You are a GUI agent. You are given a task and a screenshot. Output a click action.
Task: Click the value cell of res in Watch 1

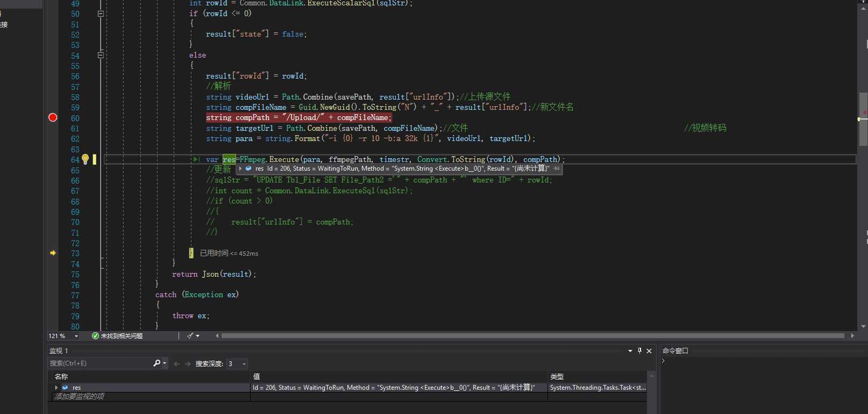[x=399, y=388]
